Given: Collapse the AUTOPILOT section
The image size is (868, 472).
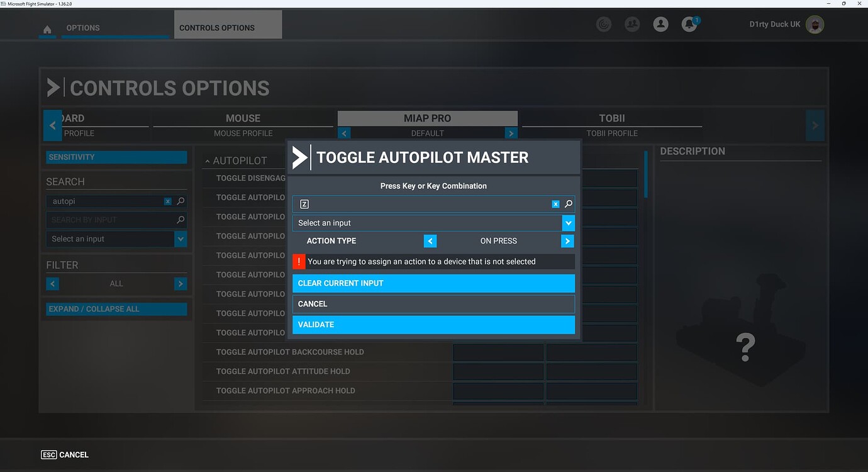Looking at the screenshot, I should point(208,160).
